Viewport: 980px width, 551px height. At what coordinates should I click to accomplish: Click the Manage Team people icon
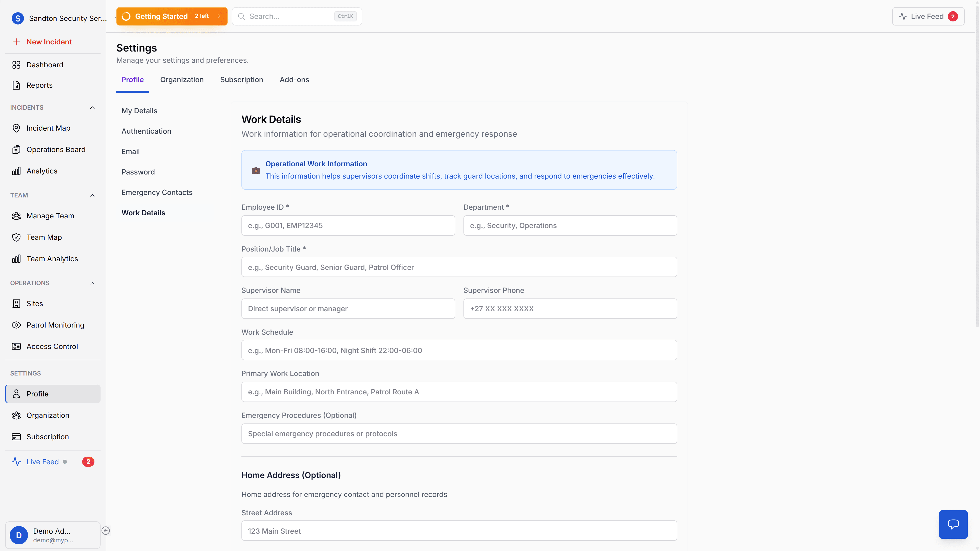pyautogui.click(x=16, y=216)
